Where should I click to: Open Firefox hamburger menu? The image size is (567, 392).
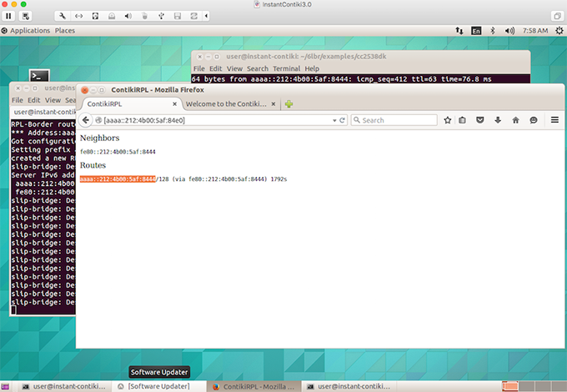tap(554, 120)
